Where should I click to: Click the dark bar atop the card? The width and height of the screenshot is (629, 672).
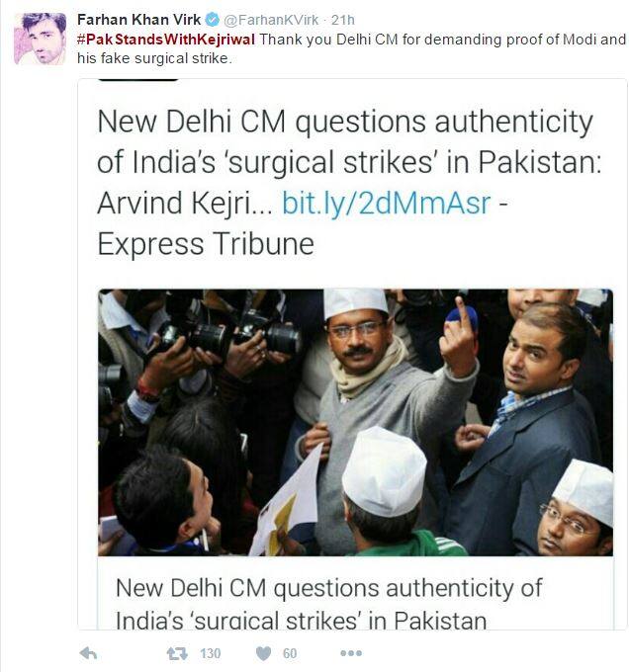tap(137, 79)
